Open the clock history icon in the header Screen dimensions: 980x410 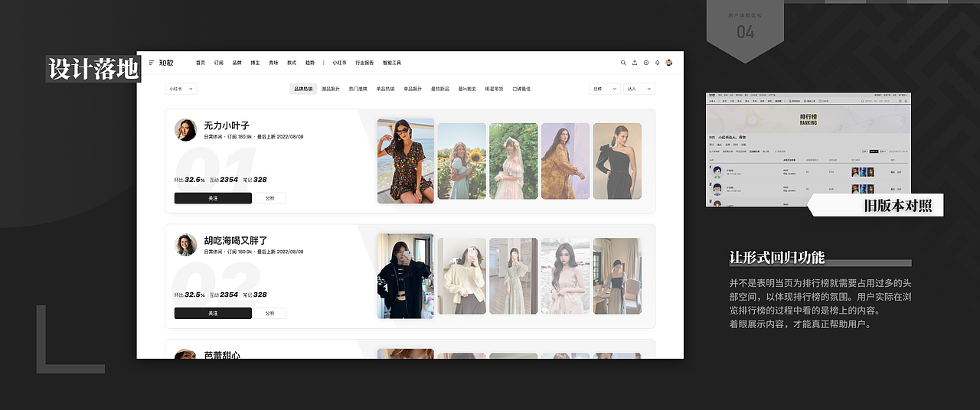(x=646, y=63)
